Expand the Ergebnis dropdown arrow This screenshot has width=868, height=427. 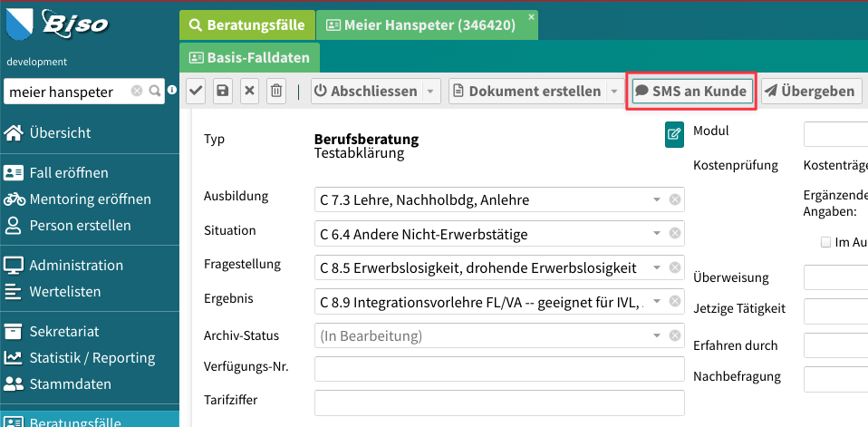pos(657,301)
